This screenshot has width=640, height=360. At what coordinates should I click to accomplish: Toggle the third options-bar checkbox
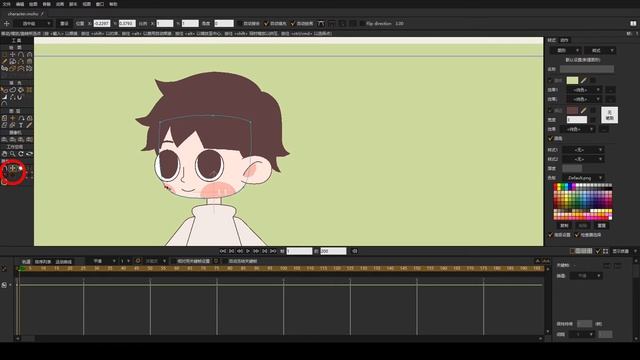[x=293, y=24]
